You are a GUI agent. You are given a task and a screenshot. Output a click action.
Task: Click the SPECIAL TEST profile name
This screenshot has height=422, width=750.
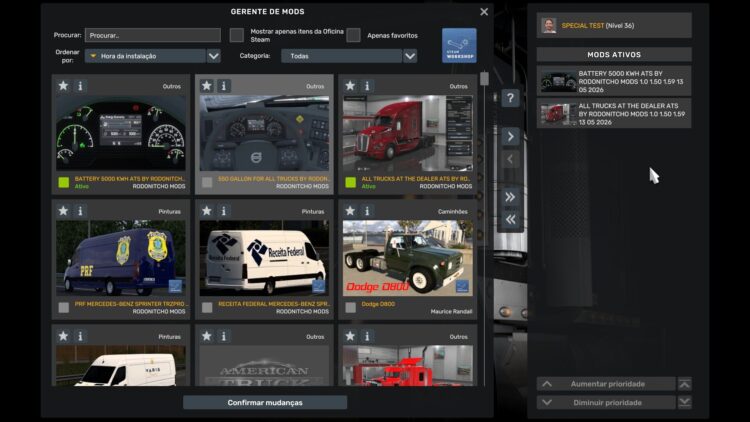tap(583, 25)
